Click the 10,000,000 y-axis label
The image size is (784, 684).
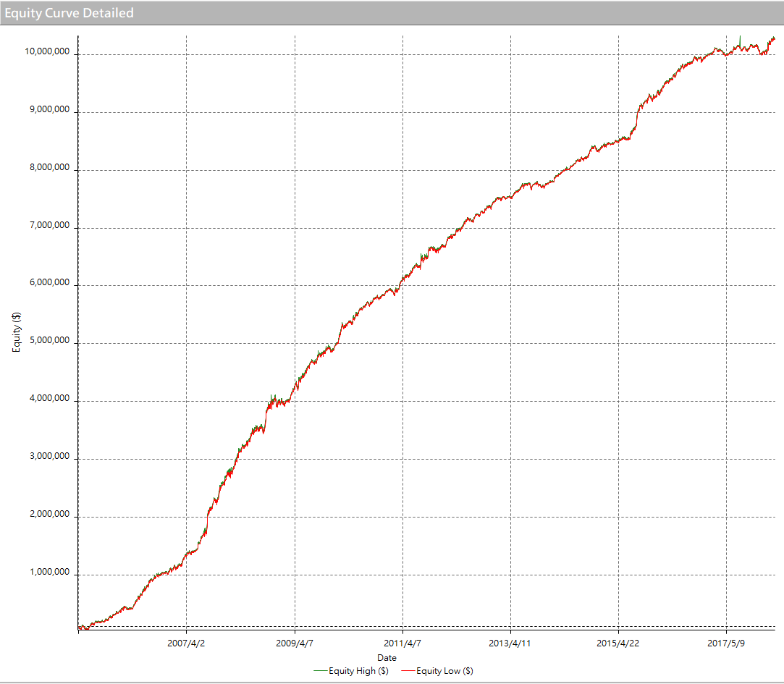47,51
